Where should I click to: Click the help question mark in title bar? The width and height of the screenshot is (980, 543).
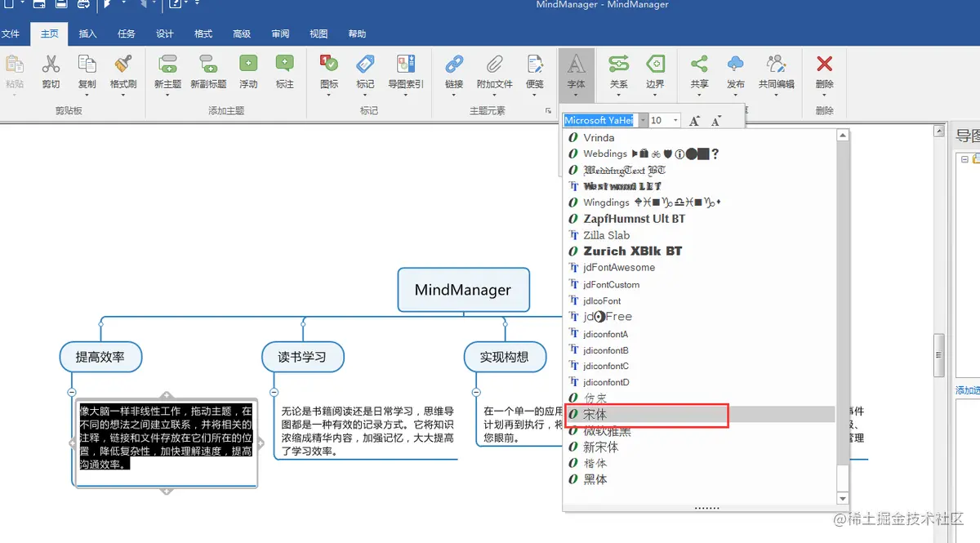pos(174,5)
